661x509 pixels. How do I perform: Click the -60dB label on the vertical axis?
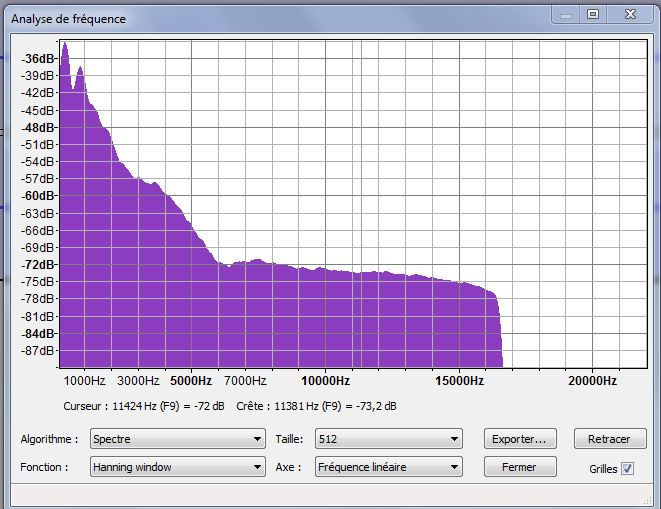pos(40,196)
